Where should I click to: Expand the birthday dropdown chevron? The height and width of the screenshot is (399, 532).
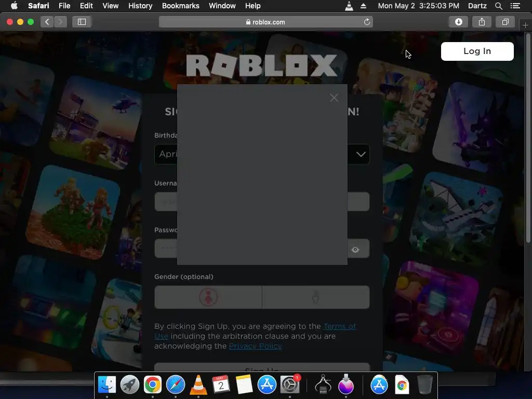(361, 154)
